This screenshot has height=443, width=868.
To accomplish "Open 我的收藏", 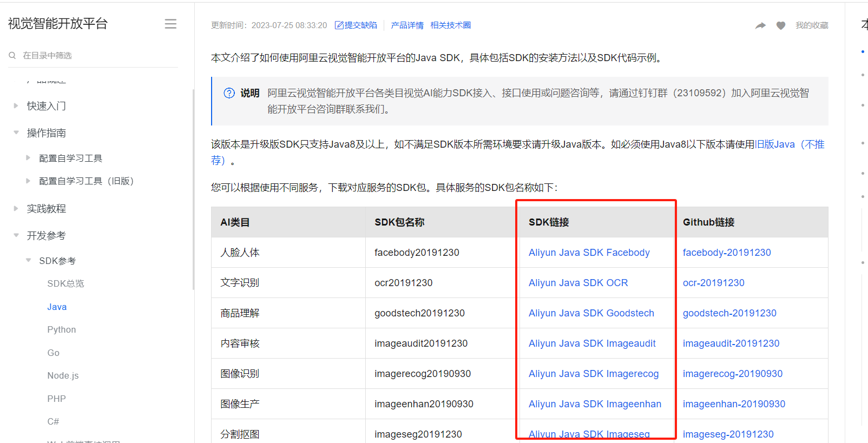I will [x=812, y=25].
